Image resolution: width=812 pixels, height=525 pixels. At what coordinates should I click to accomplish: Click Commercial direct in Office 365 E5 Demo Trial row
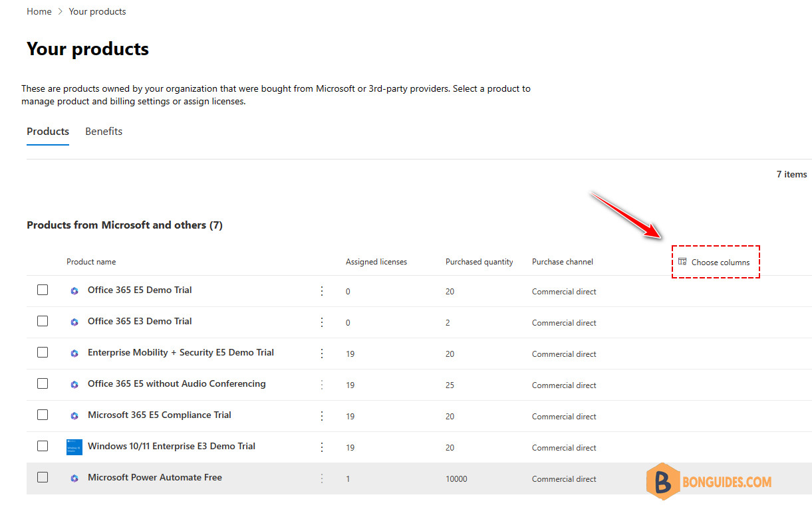tap(564, 292)
